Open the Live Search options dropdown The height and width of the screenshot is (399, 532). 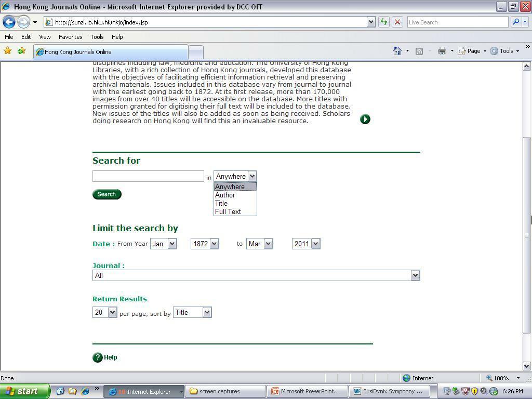[x=525, y=22]
